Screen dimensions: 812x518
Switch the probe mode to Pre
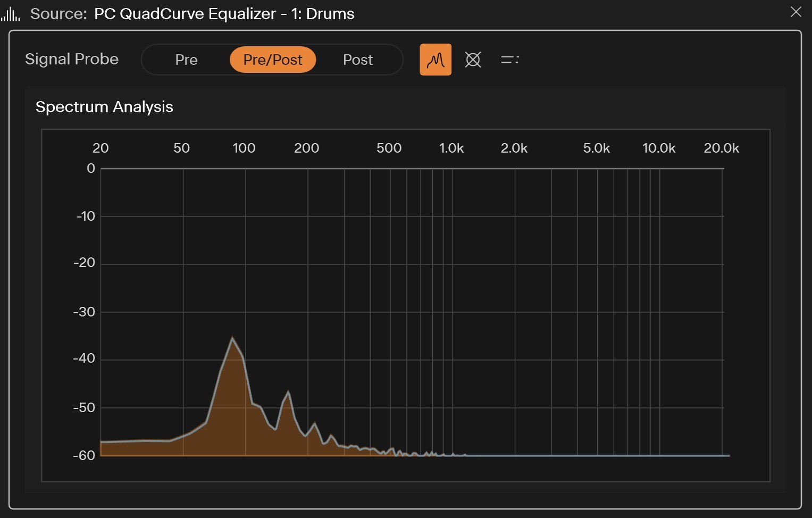click(x=186, y=60)
